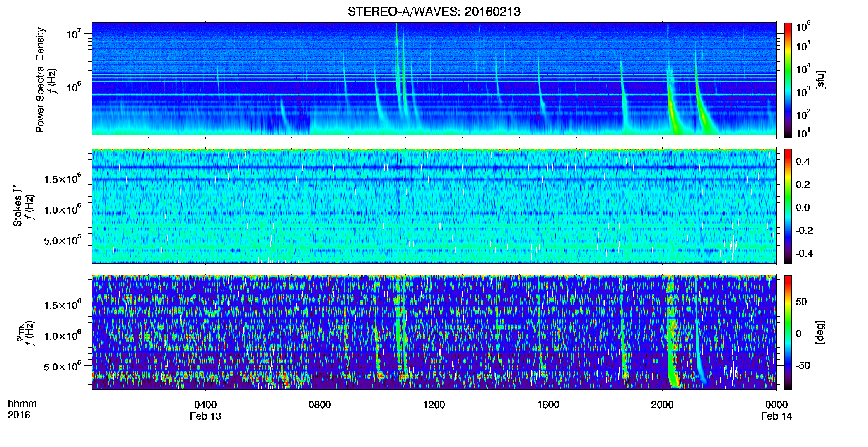Click the plot title STEREO-A/WAVES: 20160213
868x447 pixels.
tap(434, 12)
